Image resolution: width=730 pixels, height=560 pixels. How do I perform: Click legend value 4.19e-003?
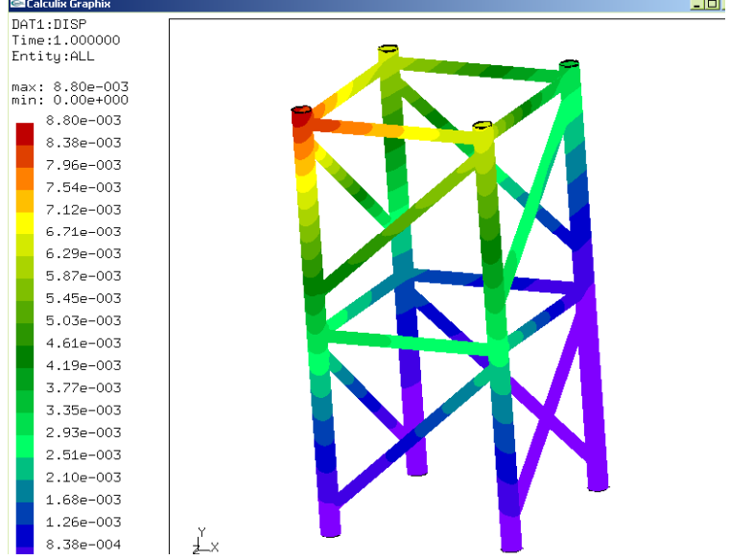point(83,365)
